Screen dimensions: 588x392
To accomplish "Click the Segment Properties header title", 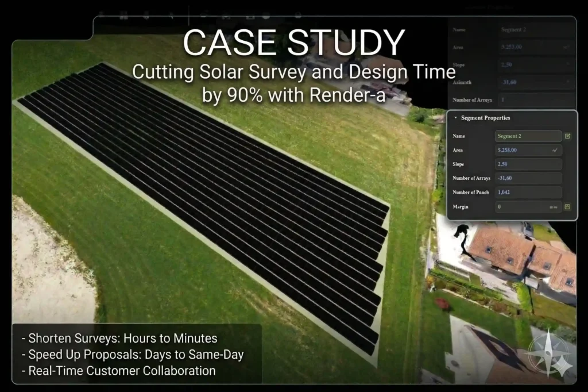I will pos(485,118).
